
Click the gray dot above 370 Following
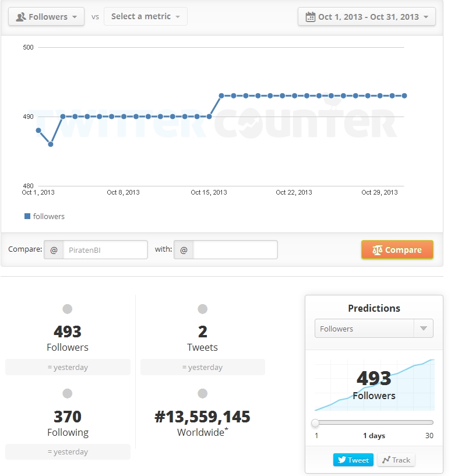point(68,394)
